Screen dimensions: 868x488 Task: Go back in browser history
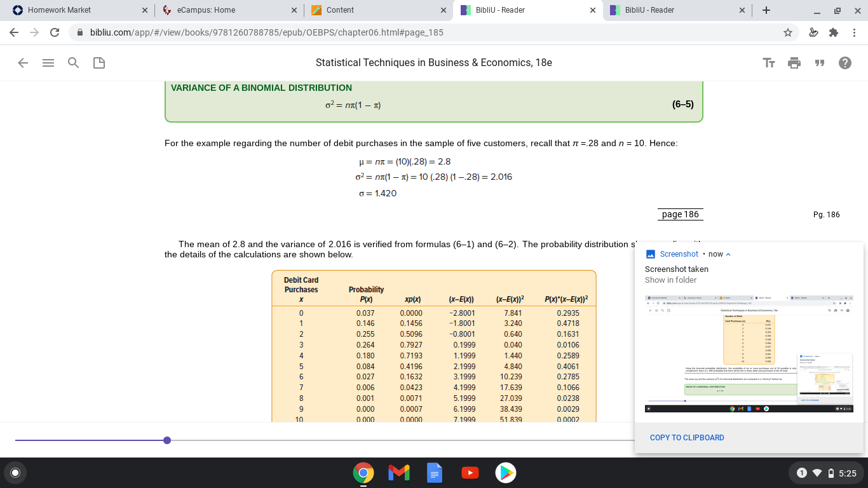15,32
